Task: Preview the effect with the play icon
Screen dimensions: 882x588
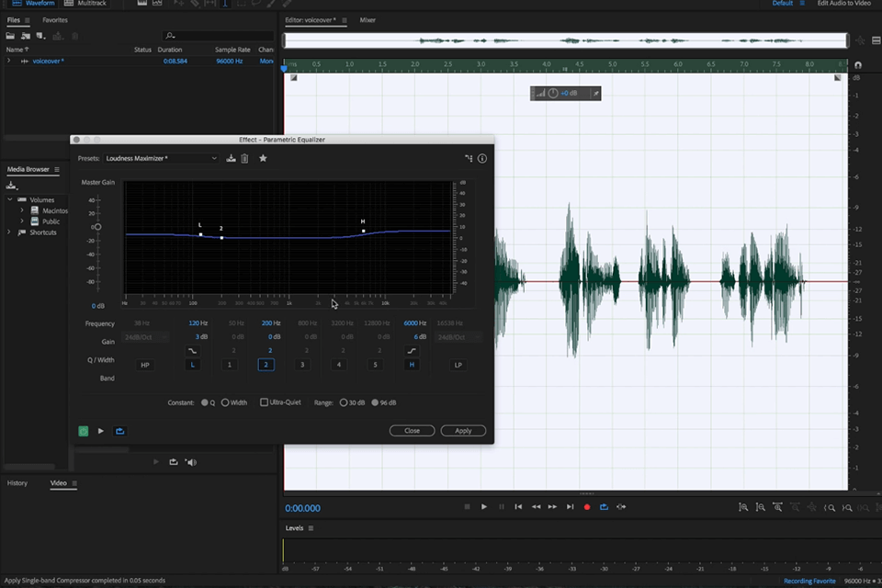Action: coord(100,430)
